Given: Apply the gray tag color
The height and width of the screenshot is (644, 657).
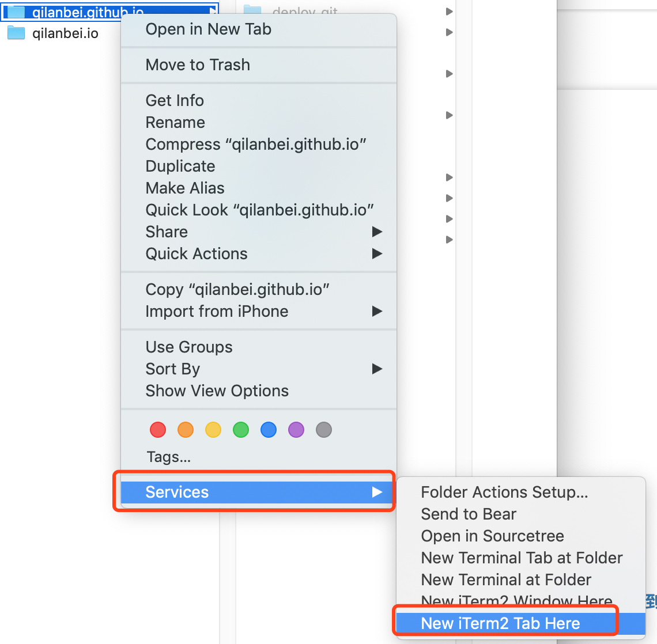Looking at the screenshot, I should [324, 430].
